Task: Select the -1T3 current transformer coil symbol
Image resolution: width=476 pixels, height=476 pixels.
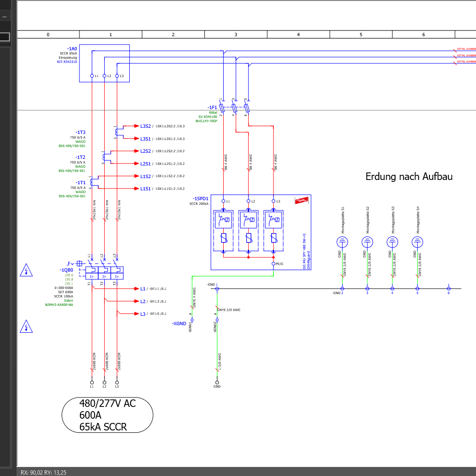Action: click(116, 133)
